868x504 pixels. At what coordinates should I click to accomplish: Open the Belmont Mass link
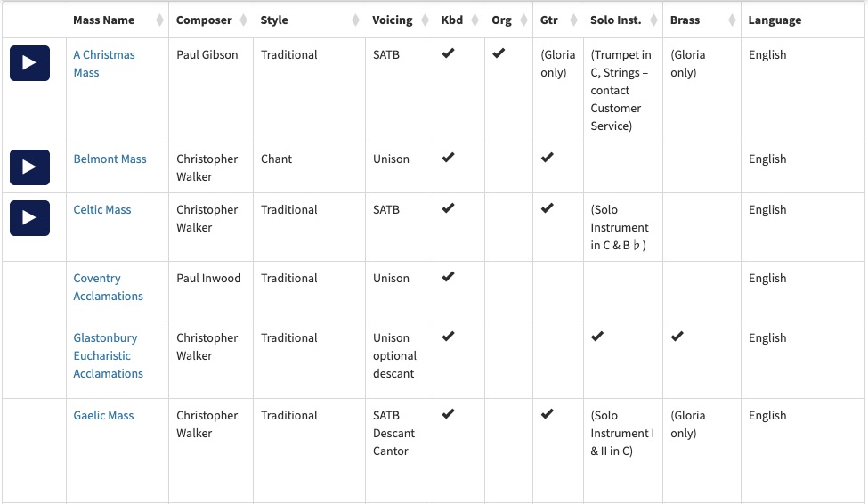point(110,159)
